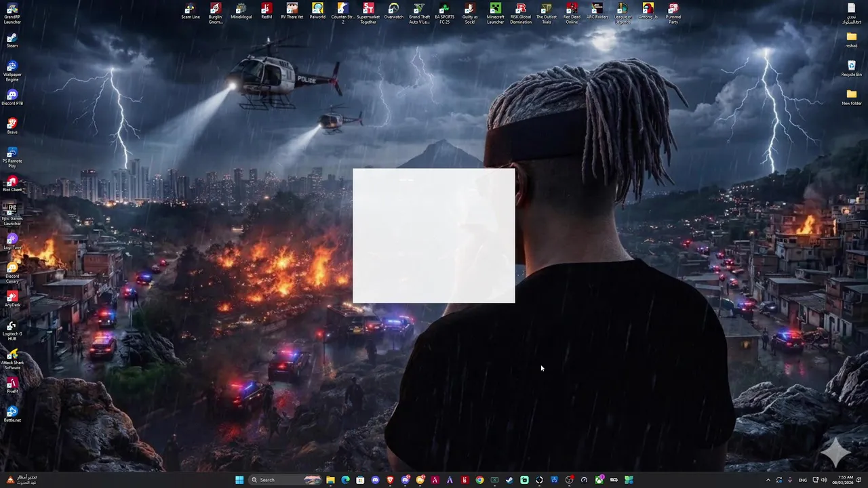Select the FiveM desktop shortcut
The width and height of the screenshot is (868, 488).
pyautogui.click(x=12, y=386)
